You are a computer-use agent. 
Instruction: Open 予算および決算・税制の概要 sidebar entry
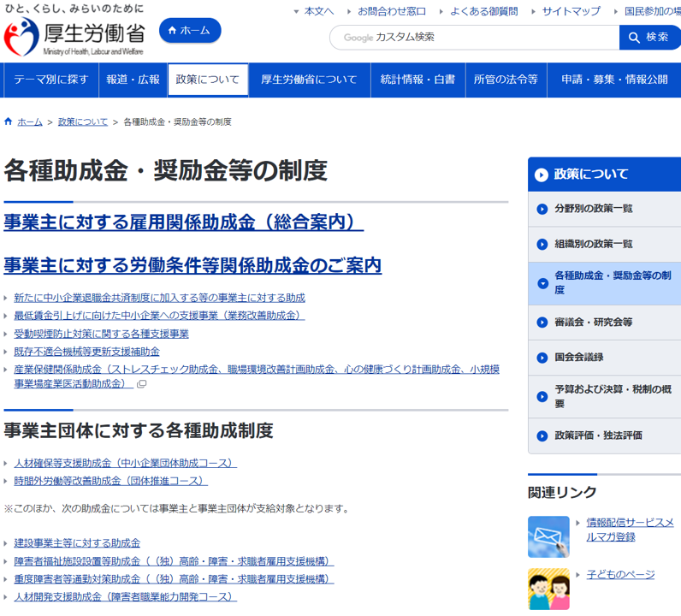[605, 397]
